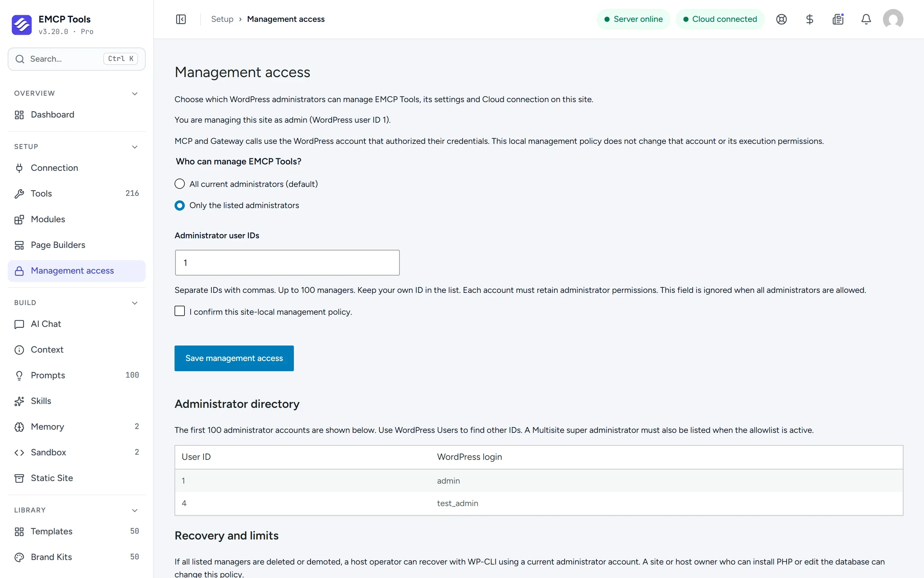This screenshot has height=578, width=924.
Task: Select Only the listed administrators
Action: point(179,205)
